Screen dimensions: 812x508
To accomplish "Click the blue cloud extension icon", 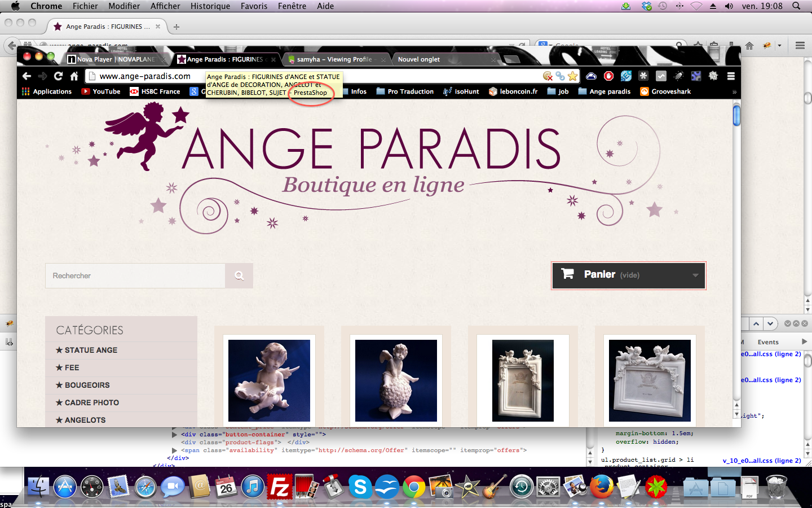I will click(591, 76).
